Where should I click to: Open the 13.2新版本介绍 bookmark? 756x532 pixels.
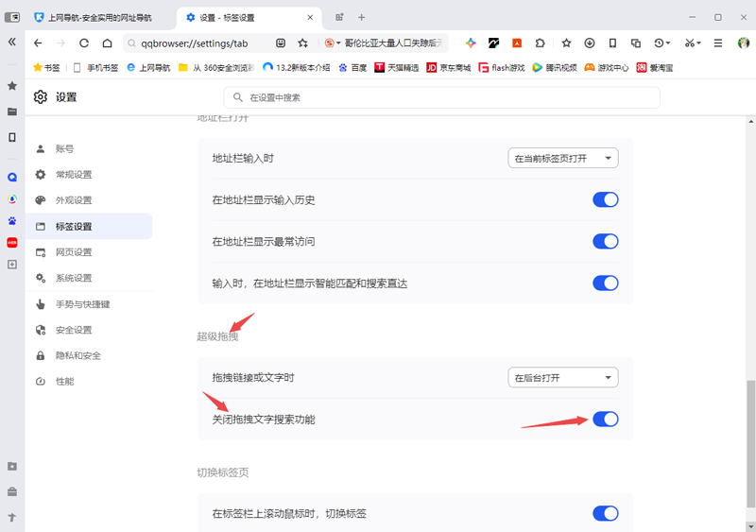[x=297, y=67]
